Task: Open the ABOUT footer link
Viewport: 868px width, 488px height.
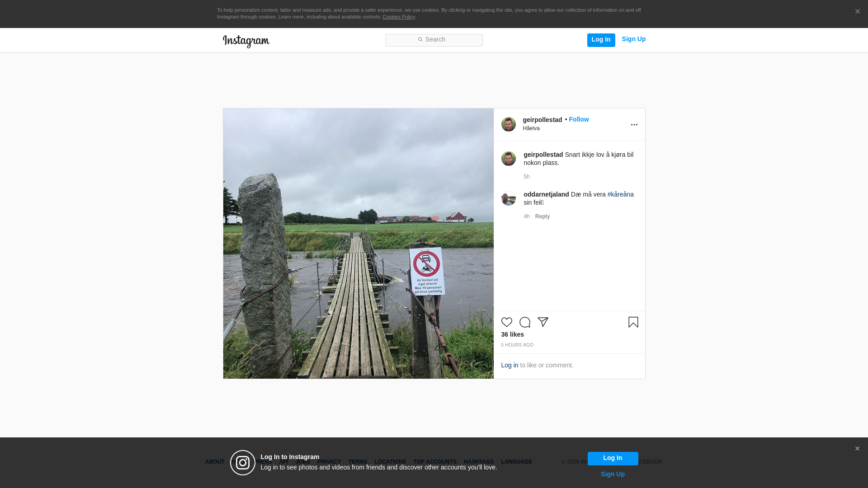Action: click(215, 462)
